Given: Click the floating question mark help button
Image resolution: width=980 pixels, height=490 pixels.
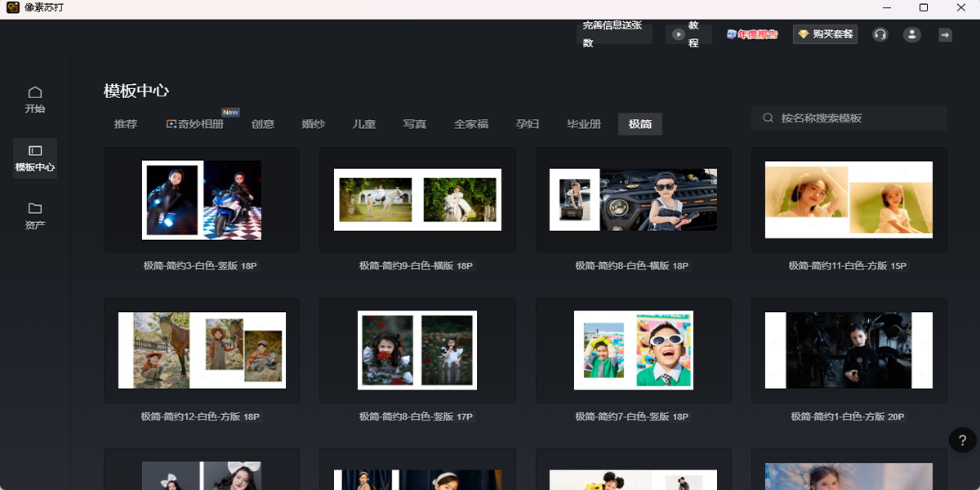Looking at the screenshot, I should pyautogui.click(x=961, y=440).
